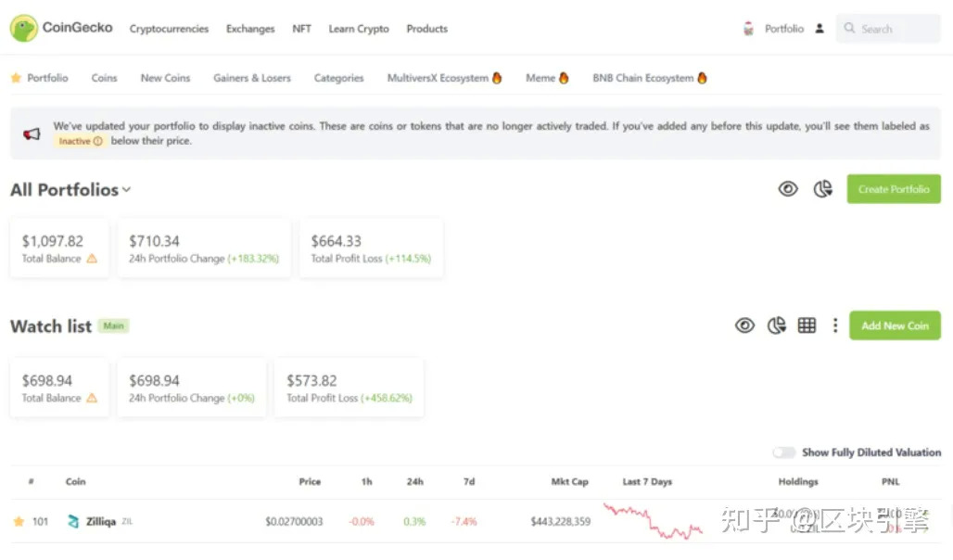Hide Watch list balances with eye icon
Screen dimensions: 953x560
click(744, 325)
